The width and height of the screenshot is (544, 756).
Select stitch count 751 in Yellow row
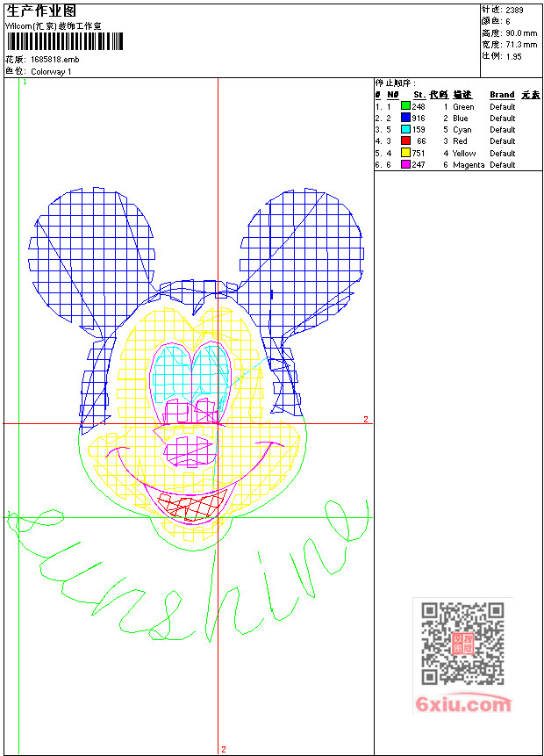click(x=419, y=154)
